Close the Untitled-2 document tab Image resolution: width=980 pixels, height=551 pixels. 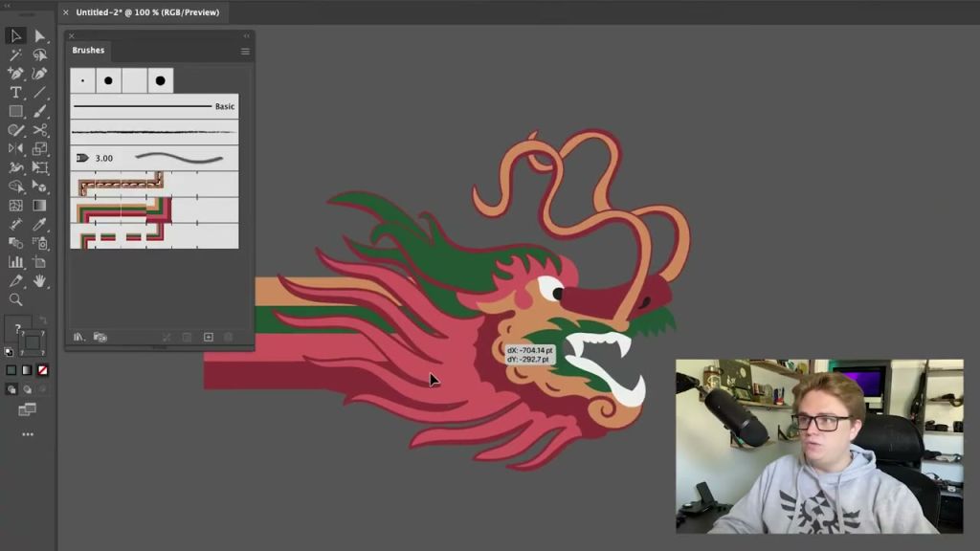click(x=66, y=12)
